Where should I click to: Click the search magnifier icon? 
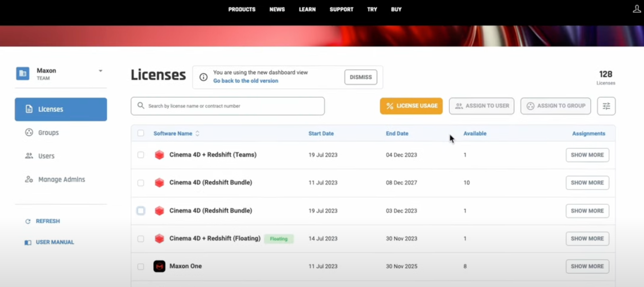pos(141,105)
